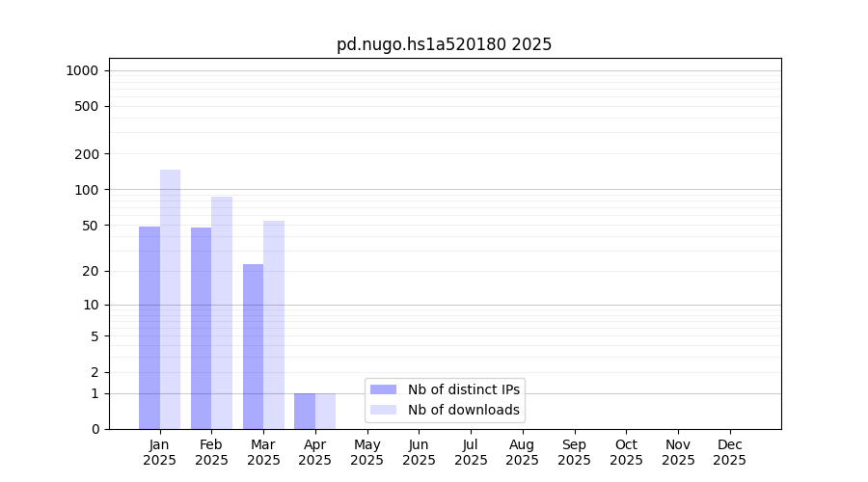Select the April downloads bar
Screen dimensions: 868x482
pyautogui.click(x=325, y=411)
